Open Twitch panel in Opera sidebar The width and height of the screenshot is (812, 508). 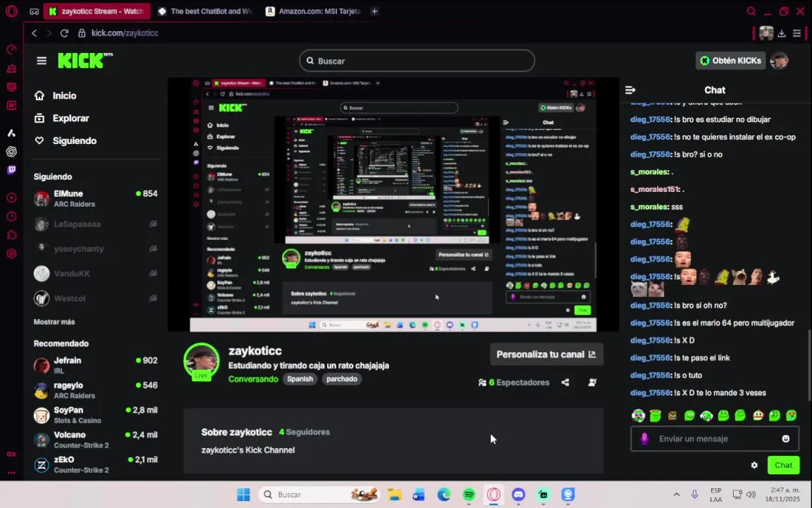(x=11, y=170)
